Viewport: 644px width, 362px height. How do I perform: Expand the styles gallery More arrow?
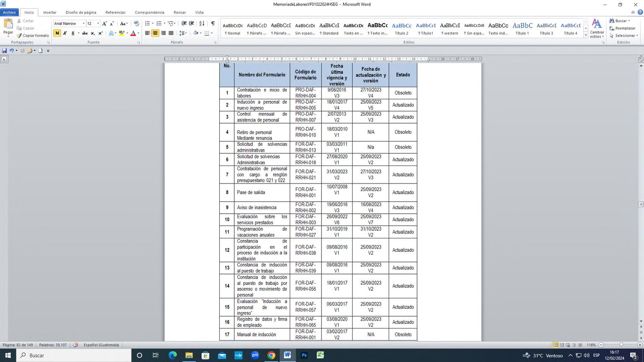(x=586, y=36)
